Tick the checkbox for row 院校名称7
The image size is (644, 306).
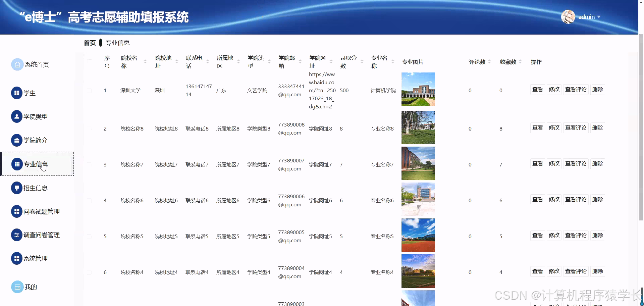89,165
